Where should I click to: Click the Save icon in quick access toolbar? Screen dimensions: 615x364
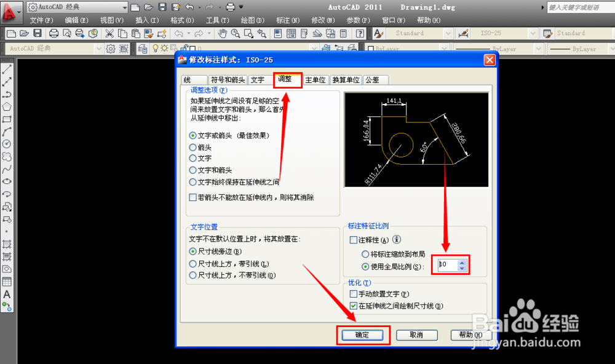pyautogui.click(x=162, y=7)
